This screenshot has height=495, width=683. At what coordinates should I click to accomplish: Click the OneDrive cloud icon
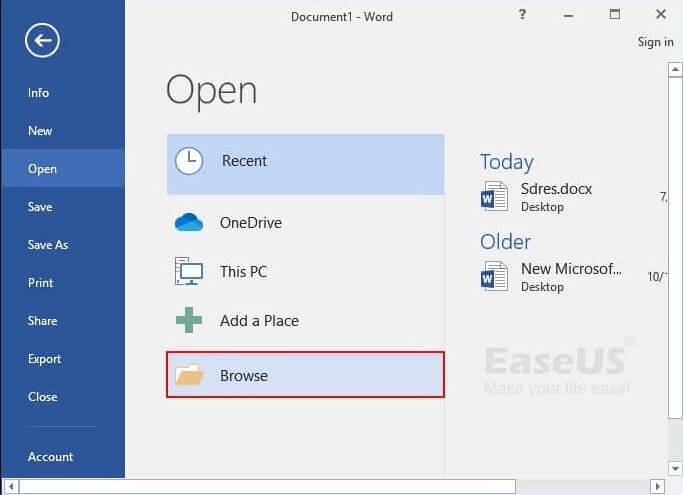click(x=189, y=223)
